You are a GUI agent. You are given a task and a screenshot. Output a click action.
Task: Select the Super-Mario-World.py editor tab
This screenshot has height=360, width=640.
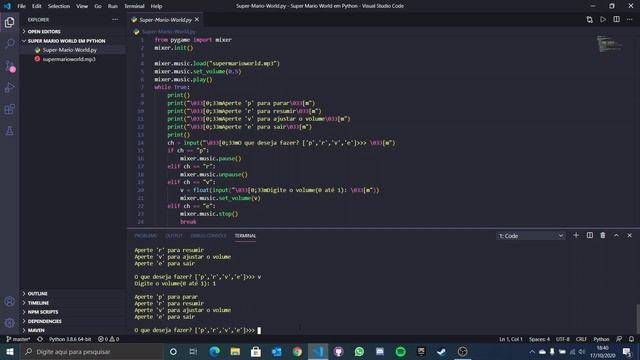point(165,20)
